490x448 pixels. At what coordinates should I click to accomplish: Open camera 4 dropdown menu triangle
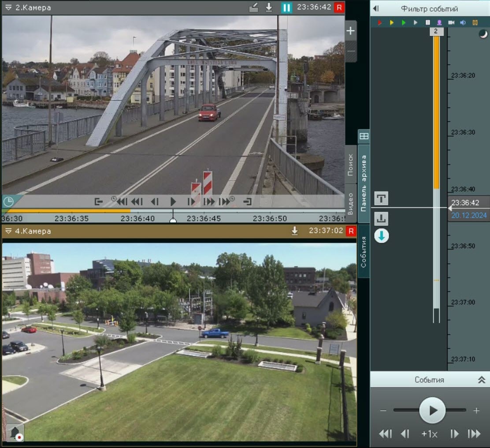(x=9, y=231)
